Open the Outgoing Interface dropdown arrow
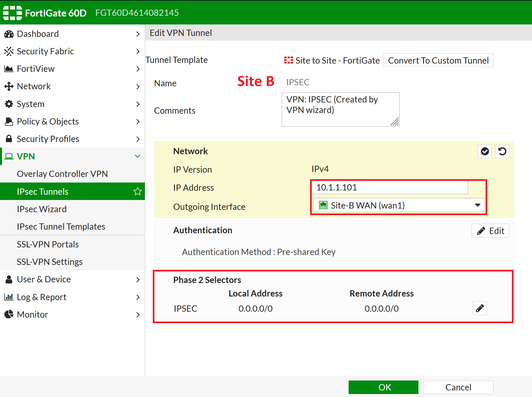Screen dimensions: 532x397 (x=478, y=205)
